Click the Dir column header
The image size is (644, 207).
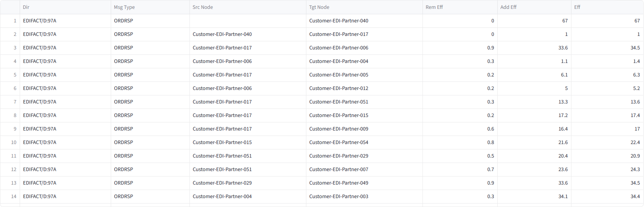[x=26, y=7]
